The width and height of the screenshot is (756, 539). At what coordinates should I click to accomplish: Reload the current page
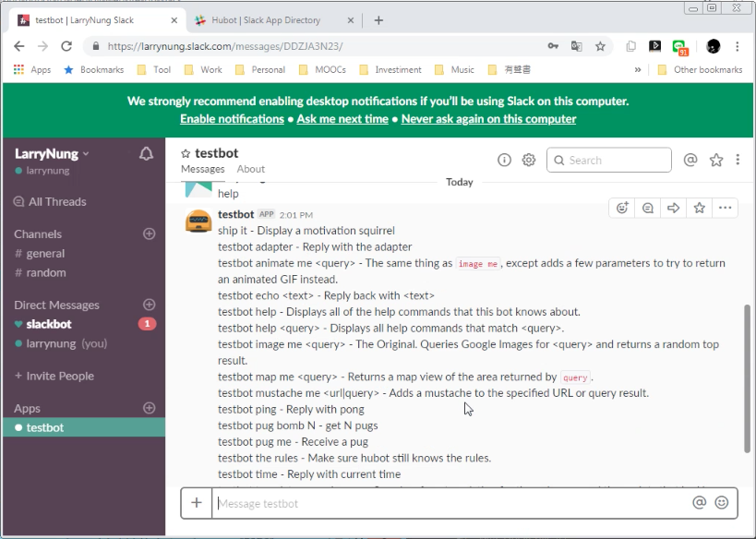pyautogui.click(x=66, y=46)
